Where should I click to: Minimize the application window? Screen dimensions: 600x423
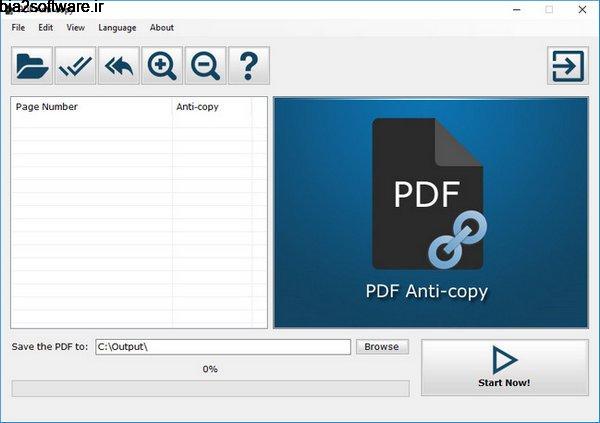click(x=517, y=10)
